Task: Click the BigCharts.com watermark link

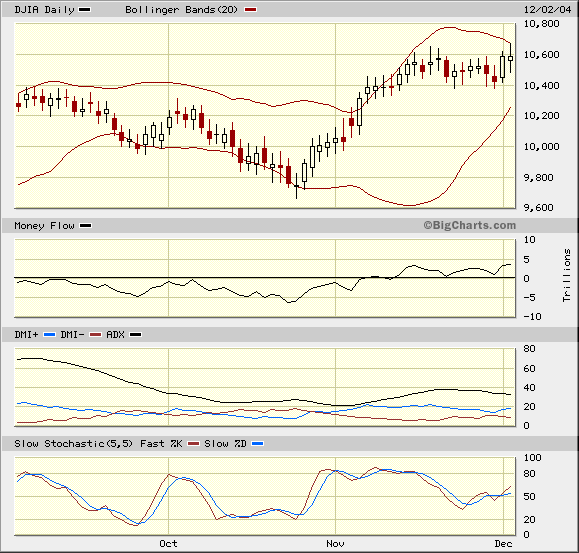Action: coord(469,225)
